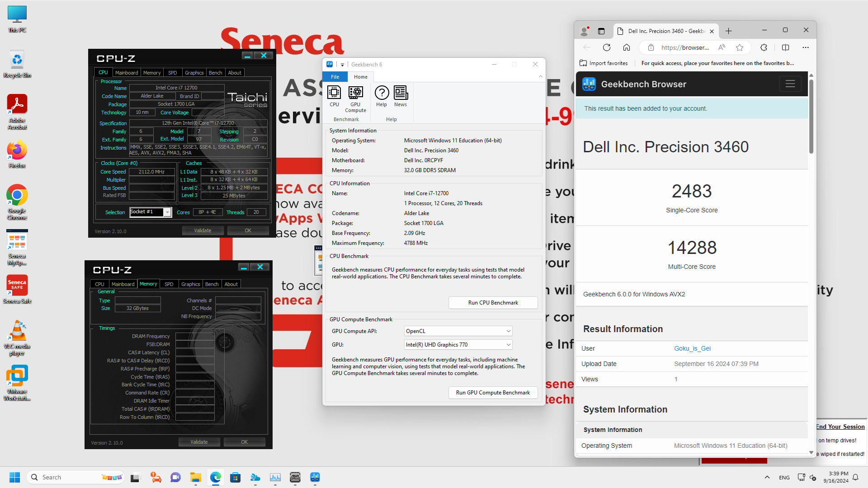Open About tab in bottom CPU-Z window
Viewport: 868px width, 488px height.
(231, 284)
